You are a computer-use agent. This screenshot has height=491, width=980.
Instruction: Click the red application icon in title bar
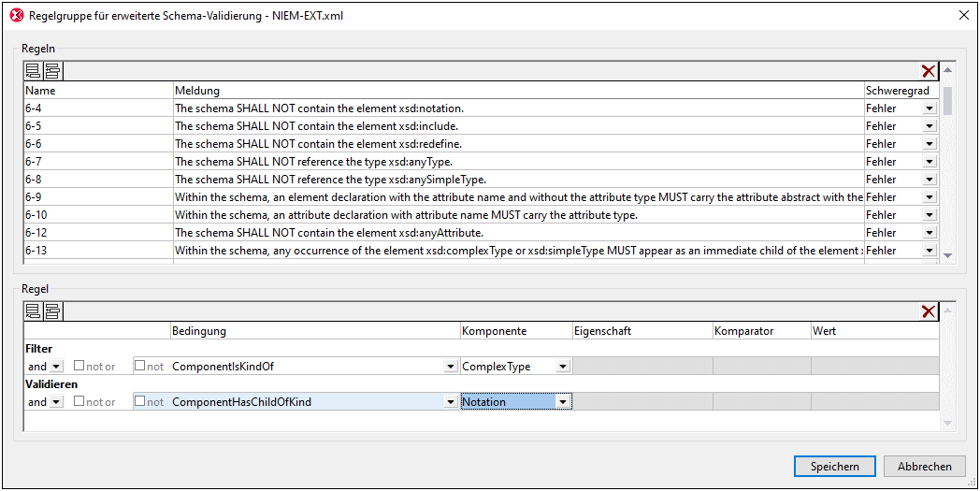[x=15, y=15]
